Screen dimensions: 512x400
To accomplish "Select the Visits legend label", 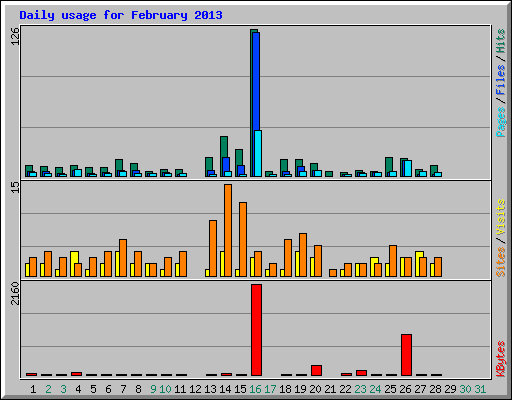I will pos(501,217).
